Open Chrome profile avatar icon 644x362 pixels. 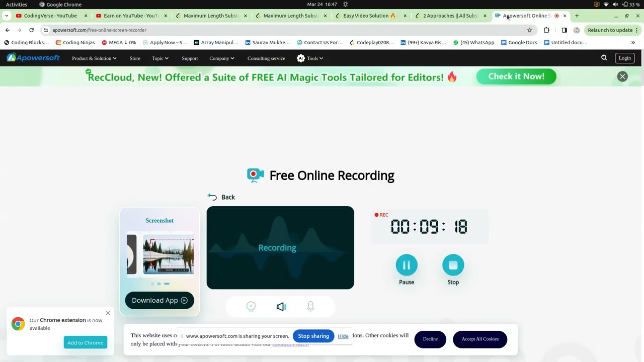coord(577,30)
